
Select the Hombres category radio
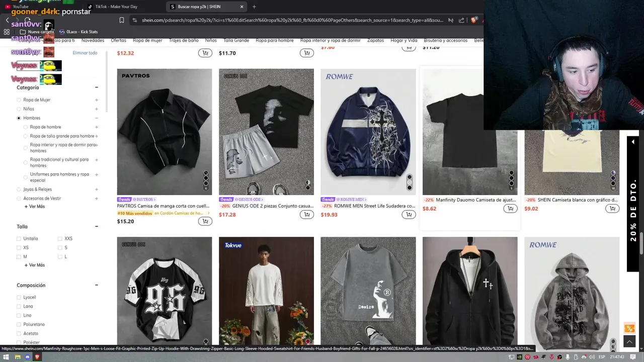click(19, 118)
